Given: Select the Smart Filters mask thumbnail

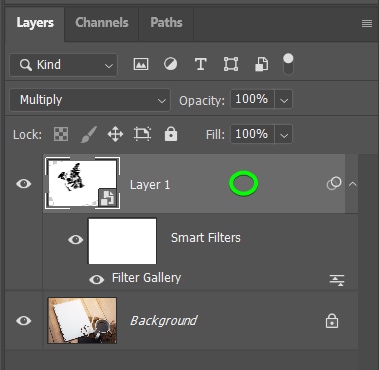Looking at the screenshot, I should click(x=122, y=241).
